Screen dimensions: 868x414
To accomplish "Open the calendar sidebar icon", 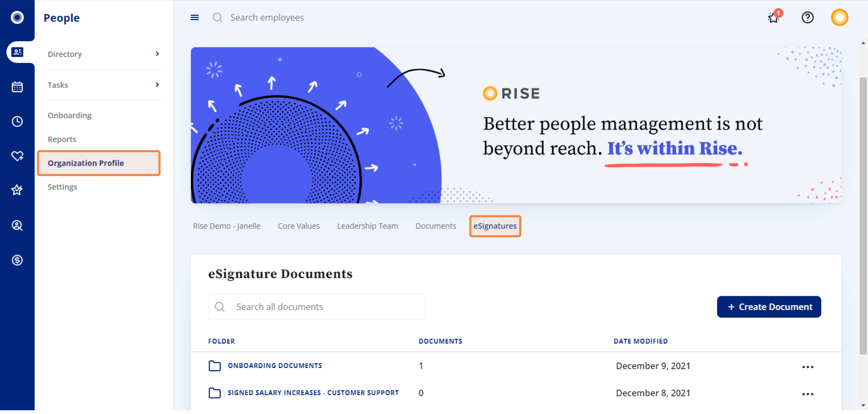I will (17, 87).
